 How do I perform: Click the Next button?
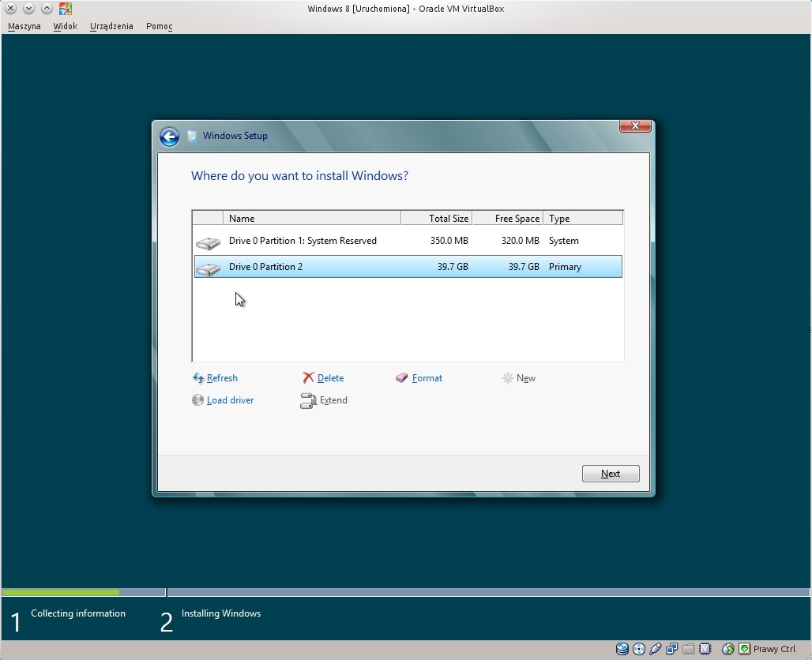pyautogui.click(x=611, y=474)
